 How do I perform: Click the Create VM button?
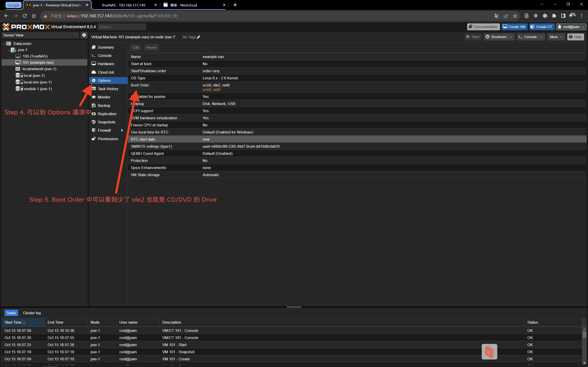point(514,27)
